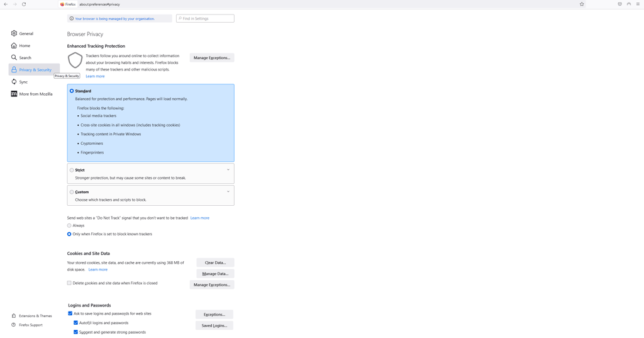Click the about:preferences#privacy address bar
Screen dimensions: 644x338
pos(100,4)
